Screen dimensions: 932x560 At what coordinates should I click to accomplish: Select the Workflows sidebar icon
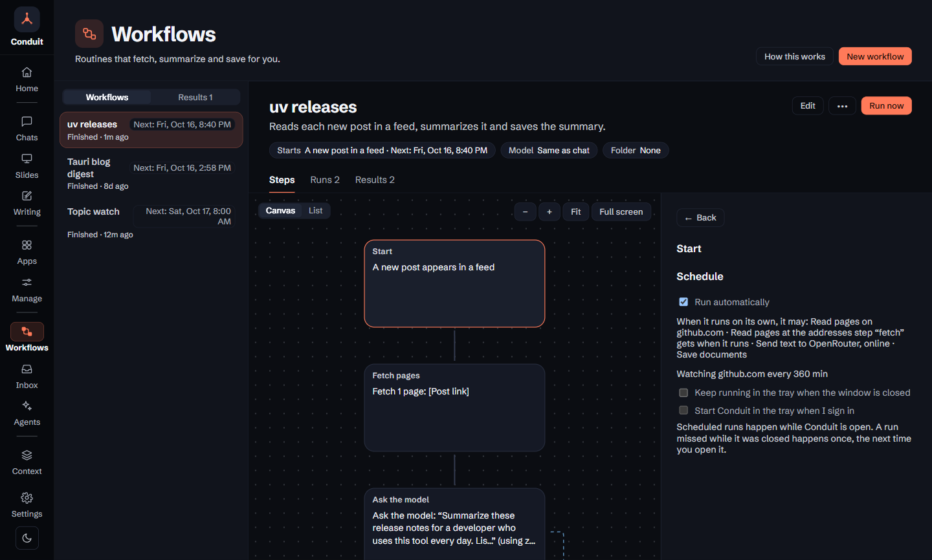27,332
